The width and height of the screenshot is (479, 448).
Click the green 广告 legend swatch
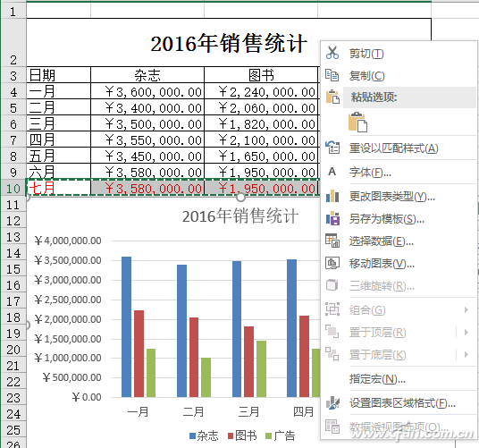pos(268,435)
